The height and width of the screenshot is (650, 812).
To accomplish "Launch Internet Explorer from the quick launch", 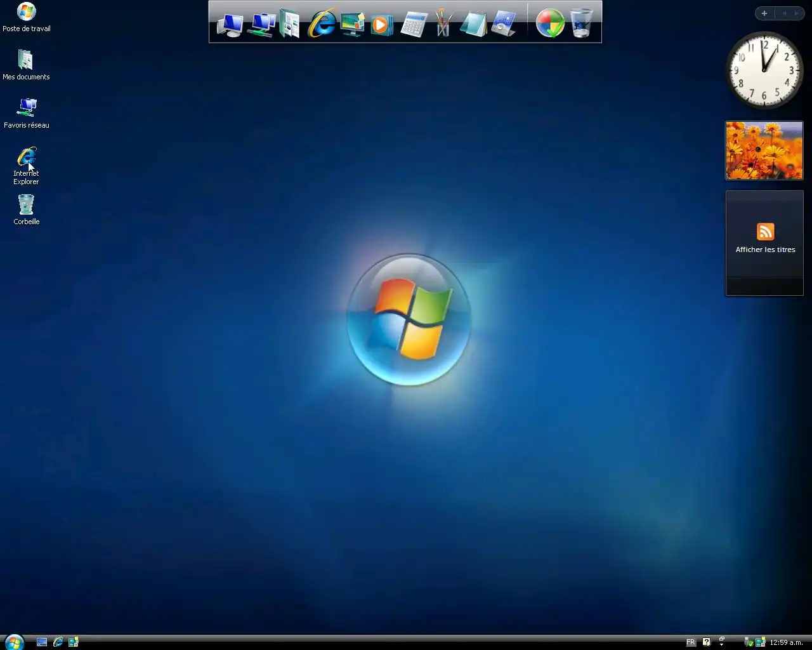I will click(58, 642).
